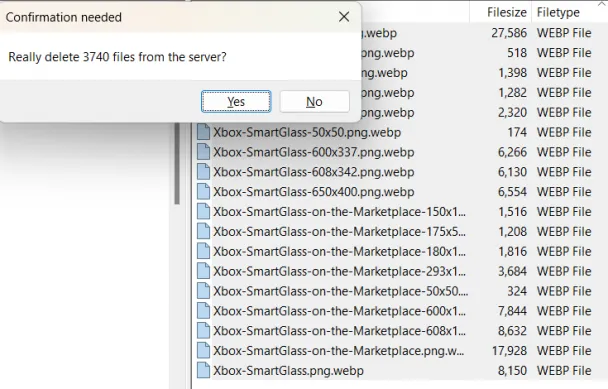Click the 6,554 filesize value
608x389 pixels.
point(512,192)
